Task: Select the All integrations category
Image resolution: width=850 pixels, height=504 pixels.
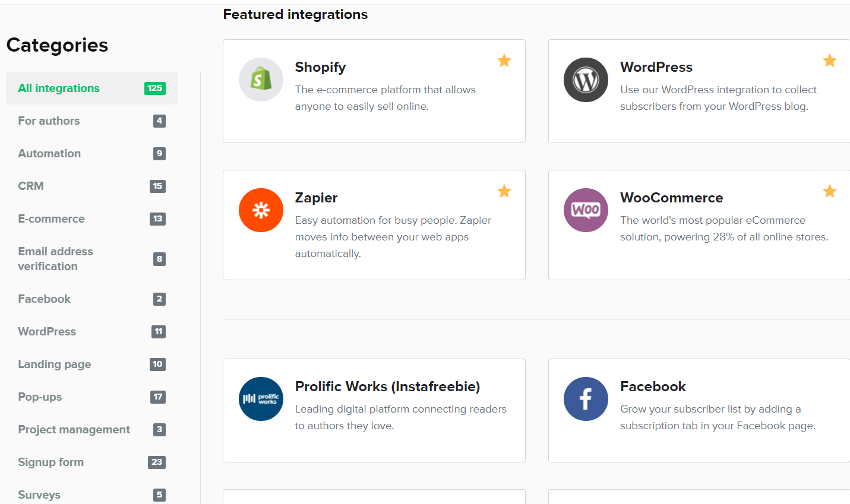Action: [91, 88]
